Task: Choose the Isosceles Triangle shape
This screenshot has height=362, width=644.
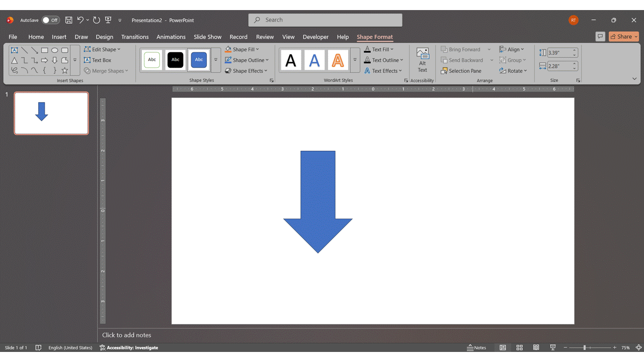Action: pos(14,60)
